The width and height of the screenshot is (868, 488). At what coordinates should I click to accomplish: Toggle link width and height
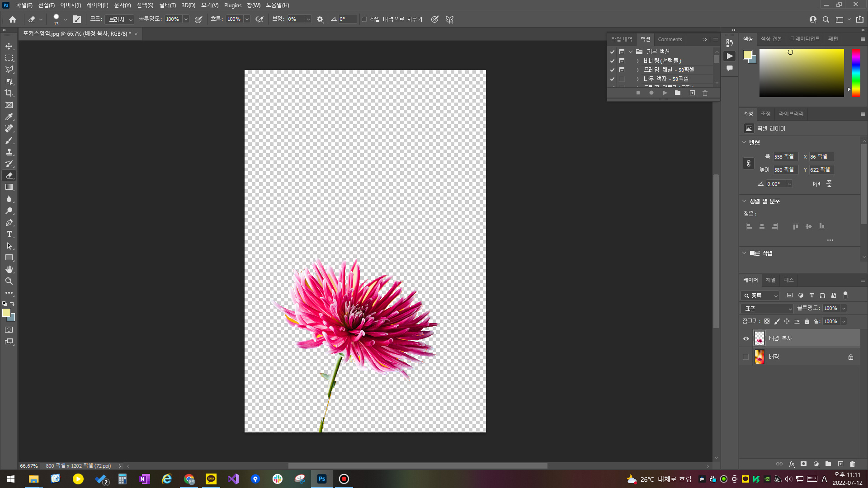[749, 164]
